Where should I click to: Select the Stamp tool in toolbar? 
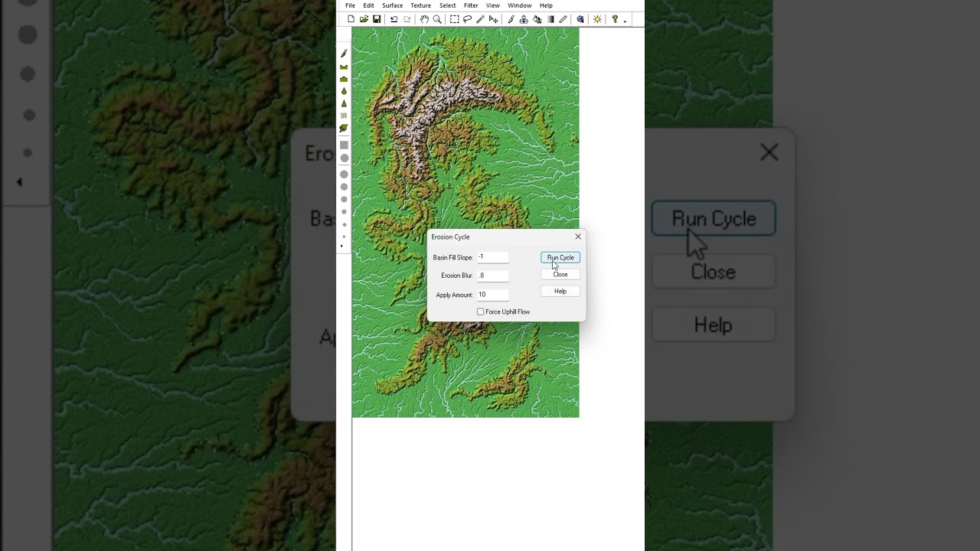(524, 19)
